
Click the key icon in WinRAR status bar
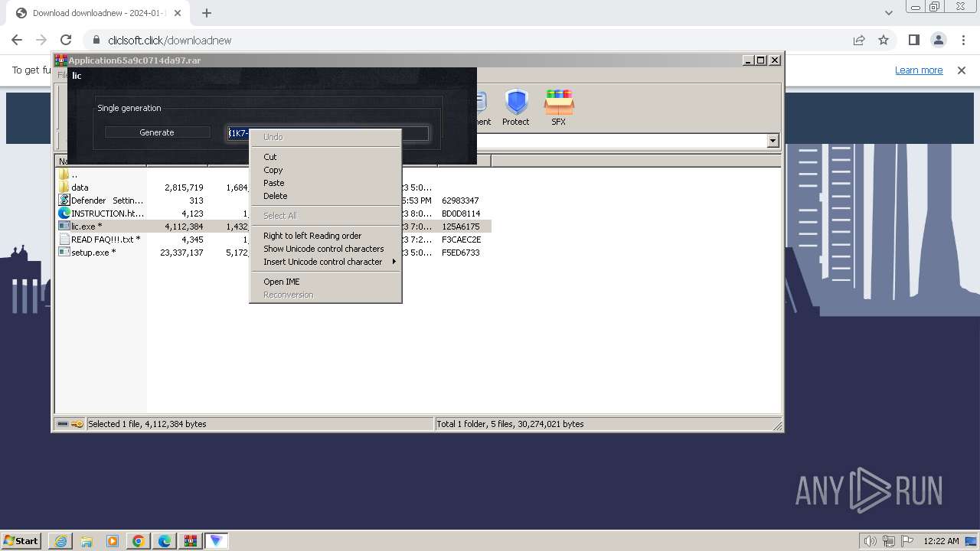coord(77,424)
